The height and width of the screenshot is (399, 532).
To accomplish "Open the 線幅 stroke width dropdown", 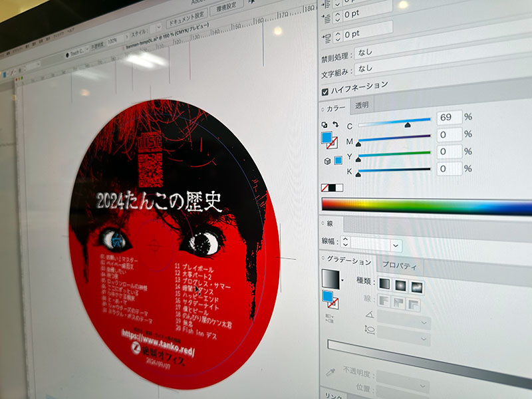I will pos(396,245).
